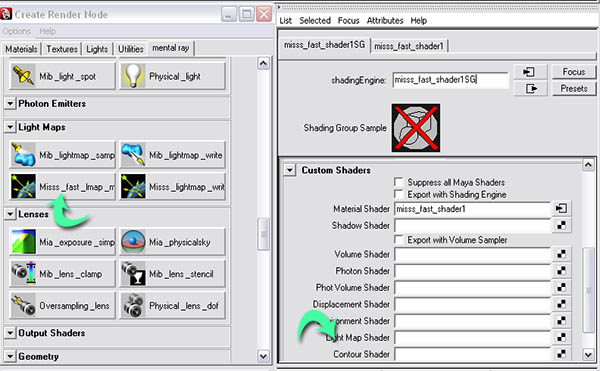Viewport: 600px width, 371px height.
Task: Open the Lights tab
Action: point(97,49)
